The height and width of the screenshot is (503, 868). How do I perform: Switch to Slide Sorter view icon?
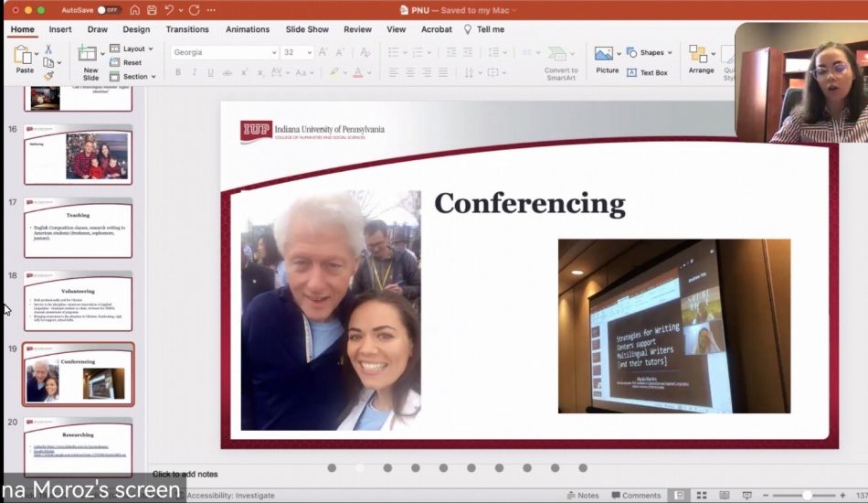701,495
